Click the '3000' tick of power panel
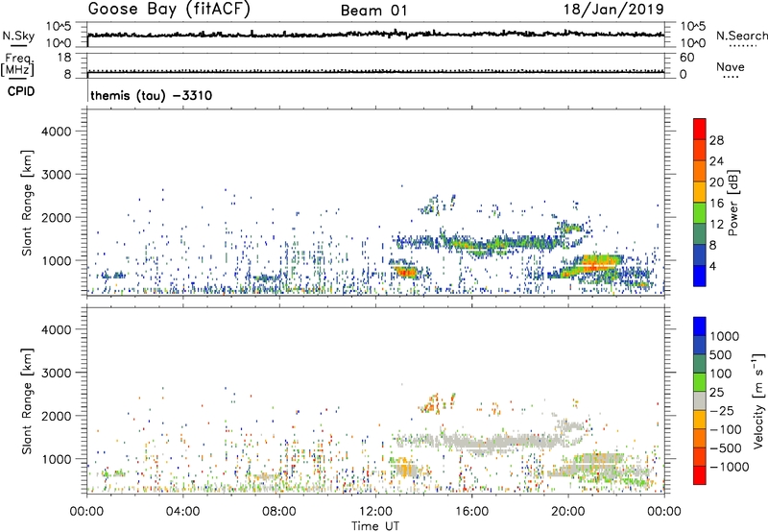The image size is (768, 532). 57,175
